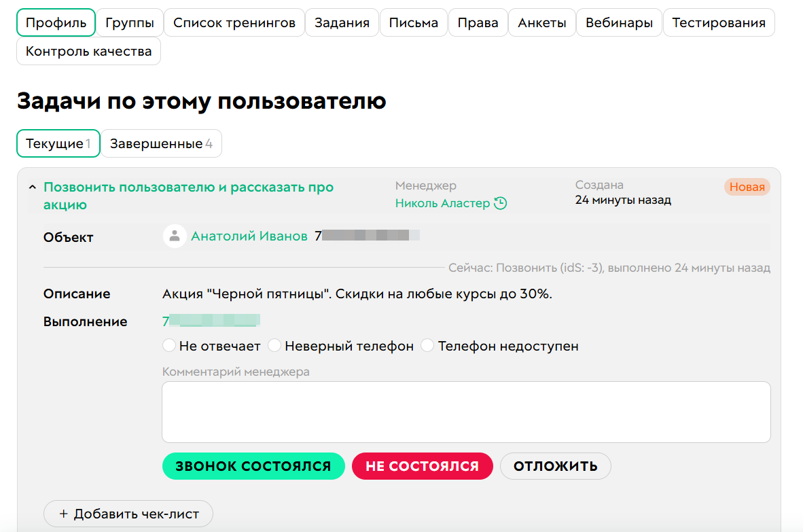Click the history clock icon next to Николь Аластер
The image size is (803, 532).
pyautogui.click(x=503, y=202)
